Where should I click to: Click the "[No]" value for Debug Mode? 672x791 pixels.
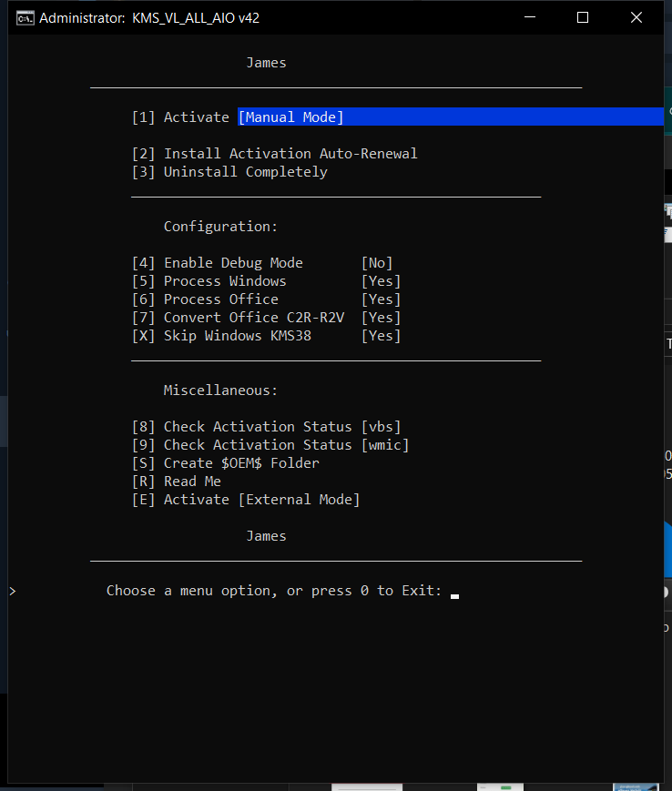(x=377, y=263)
